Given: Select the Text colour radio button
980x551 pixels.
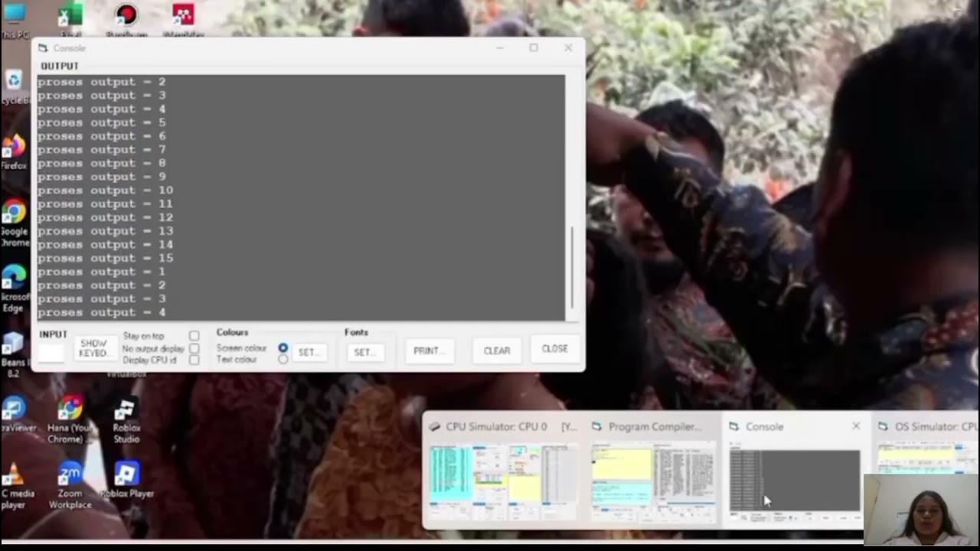Looking at the screenshot, I should click(x=283, y=359).
